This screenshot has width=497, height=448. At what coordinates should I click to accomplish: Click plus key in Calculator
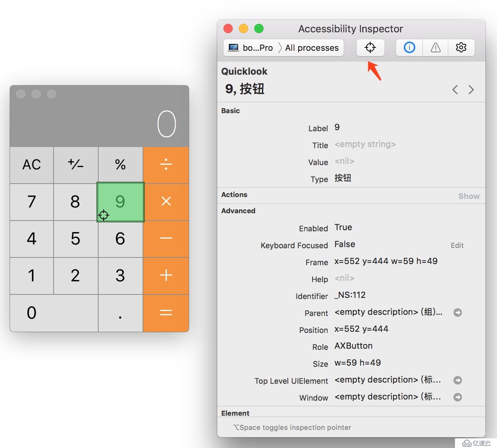166,276
